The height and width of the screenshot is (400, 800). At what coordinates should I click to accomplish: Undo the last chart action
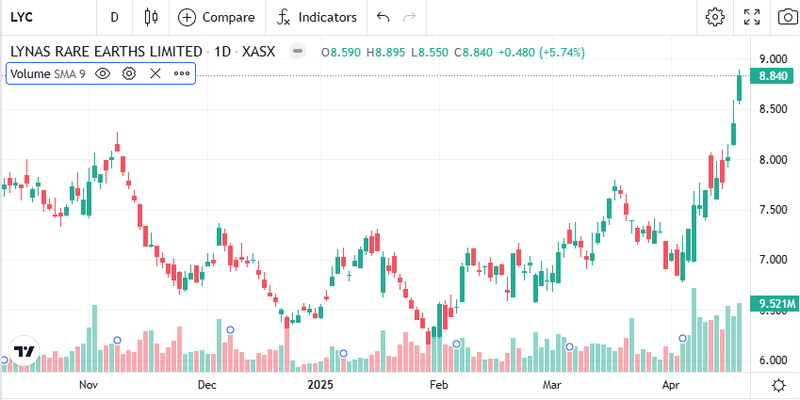383,17
